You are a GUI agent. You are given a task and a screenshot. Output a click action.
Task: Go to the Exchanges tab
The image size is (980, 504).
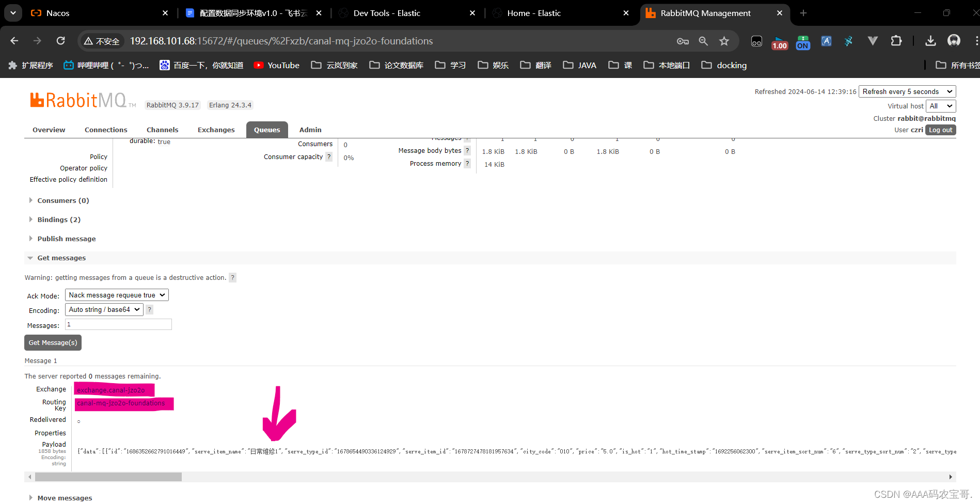click(x=216, y=130)
